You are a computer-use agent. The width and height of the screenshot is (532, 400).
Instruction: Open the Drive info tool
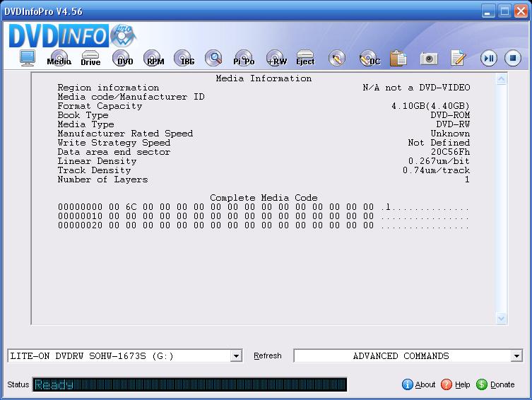point(90,58)
